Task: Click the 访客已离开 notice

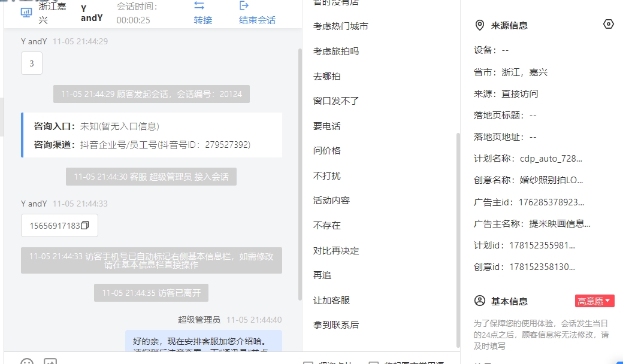Action: (x=152, y=293)
